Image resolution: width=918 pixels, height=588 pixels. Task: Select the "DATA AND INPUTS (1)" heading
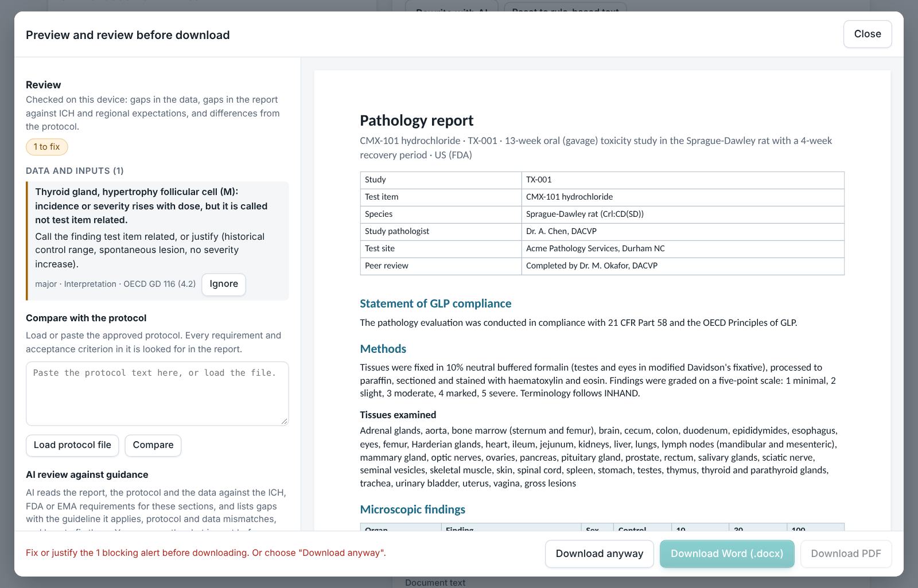coord(75,171)
